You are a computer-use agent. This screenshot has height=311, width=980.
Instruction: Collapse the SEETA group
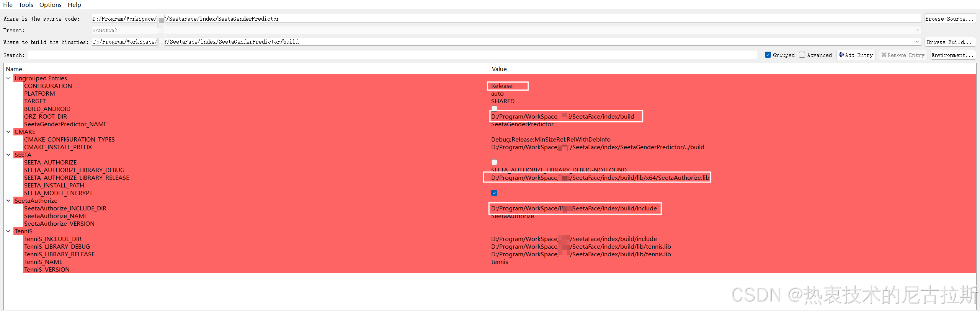coord(8,155)
